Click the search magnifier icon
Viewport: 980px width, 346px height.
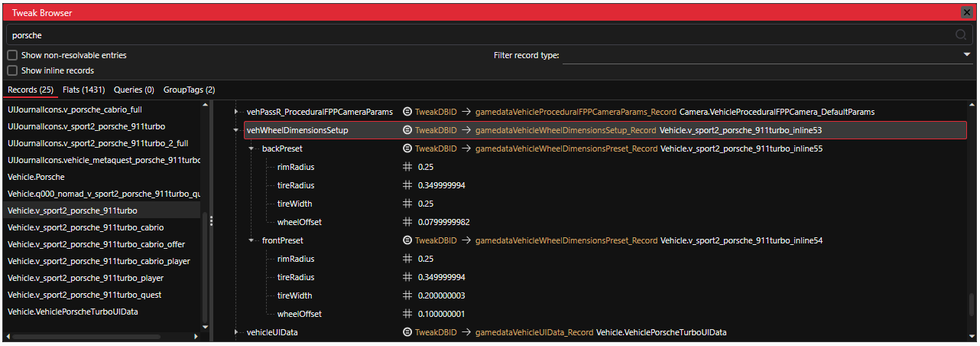960,34
